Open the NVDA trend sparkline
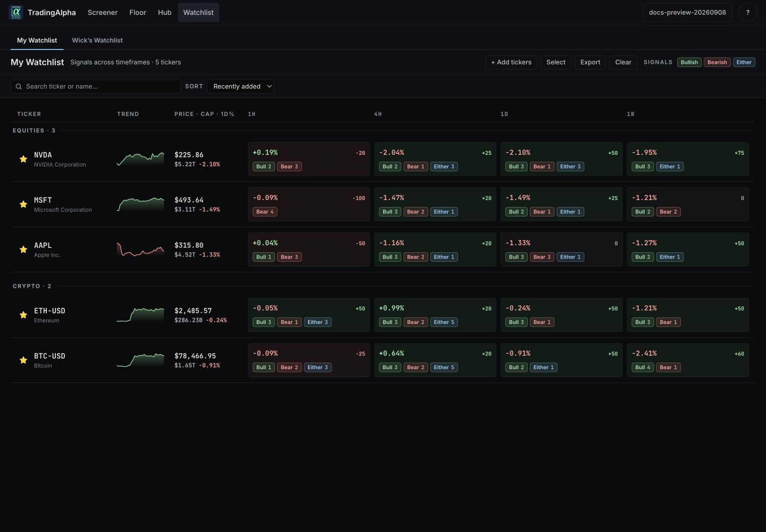 [140, 159]
